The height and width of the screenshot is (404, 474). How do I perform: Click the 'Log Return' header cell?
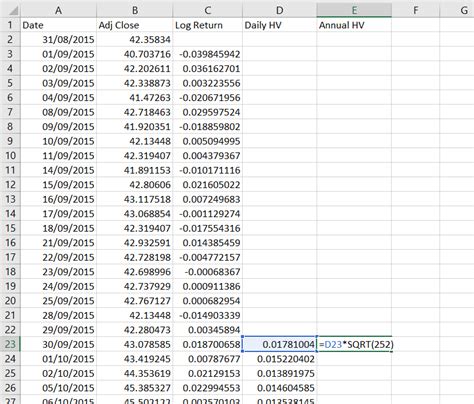click(208, 25)
